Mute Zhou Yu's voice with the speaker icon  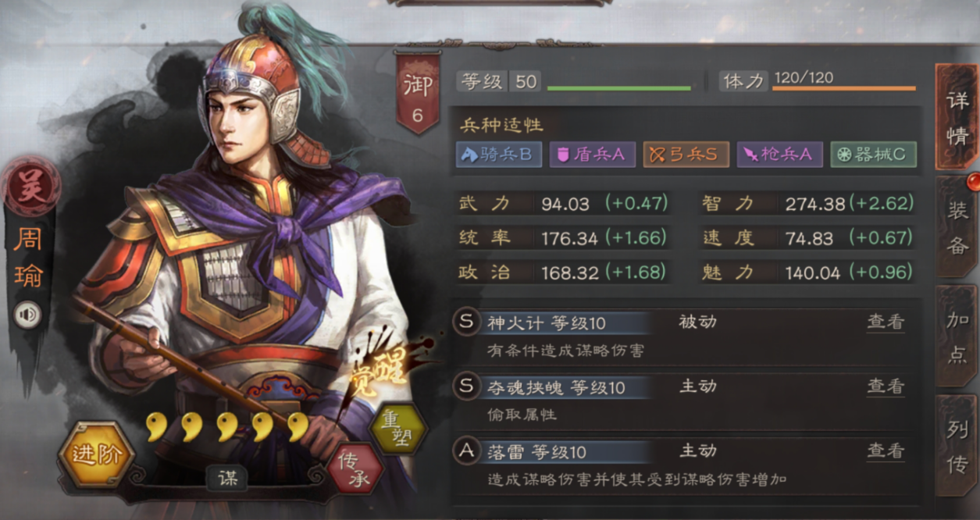(28, 315)
